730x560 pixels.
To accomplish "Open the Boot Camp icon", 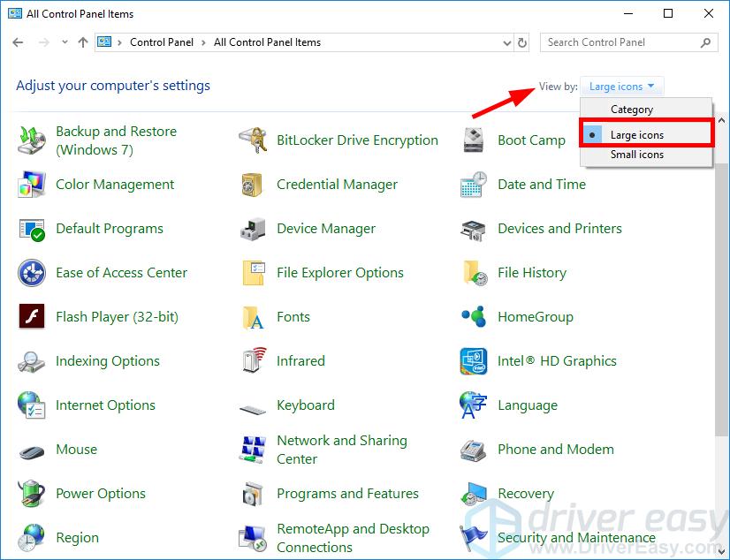I will click(x=474, y=140).
